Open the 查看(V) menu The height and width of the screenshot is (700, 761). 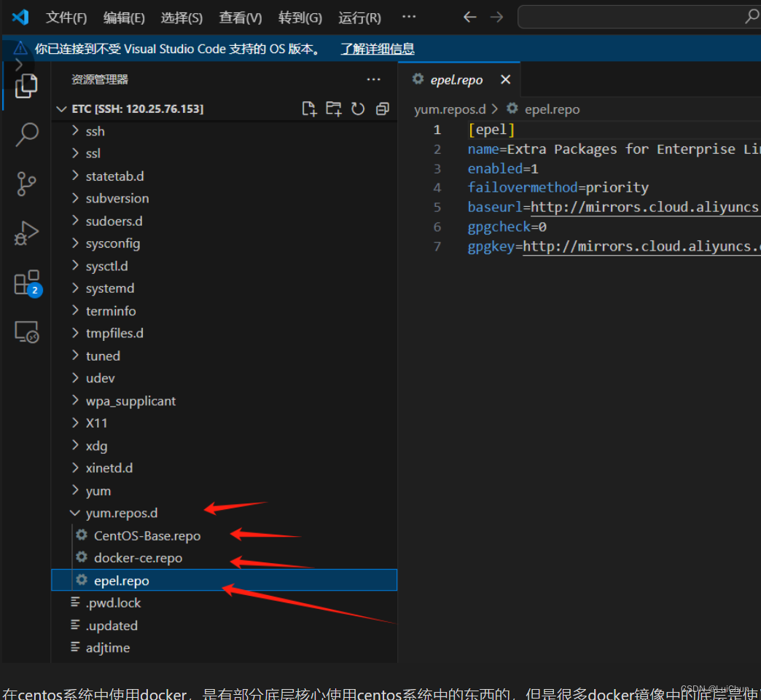[241, 18]
